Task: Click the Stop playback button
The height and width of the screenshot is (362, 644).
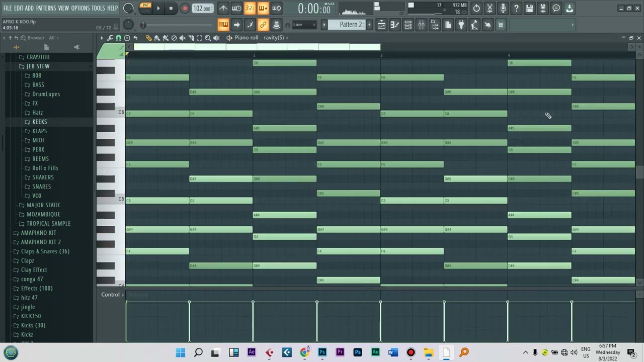Action: click(x=171, y=8)
